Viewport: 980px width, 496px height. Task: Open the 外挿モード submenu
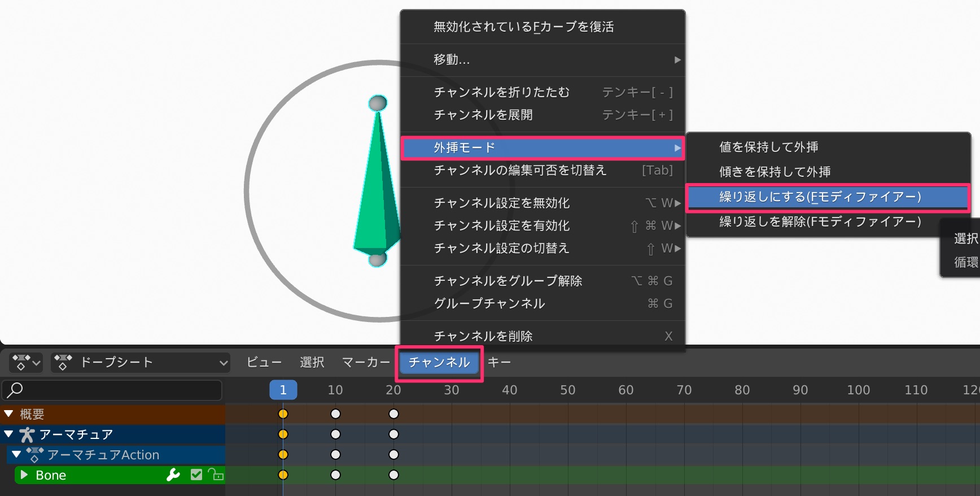542,148
